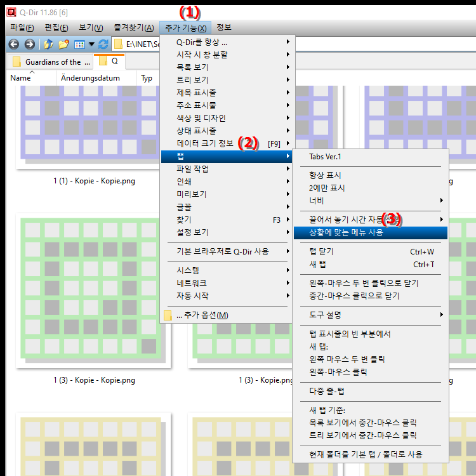476x476 pixels.
Task: Choose 탭 닫기 Ctrl+W
Action: tap(371, 252)
